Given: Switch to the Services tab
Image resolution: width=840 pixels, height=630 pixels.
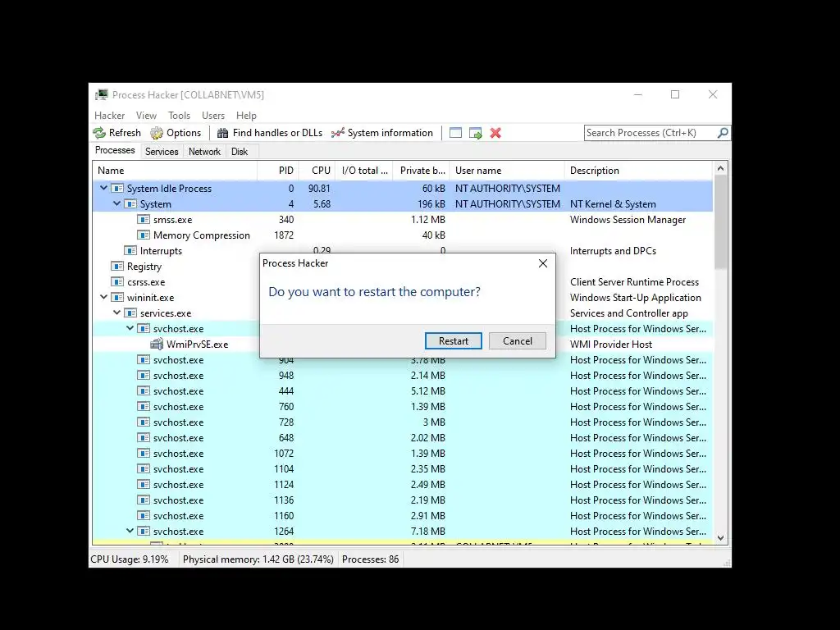Looking at the screenshot, I should pyautogui.click(x=162, y=152).
